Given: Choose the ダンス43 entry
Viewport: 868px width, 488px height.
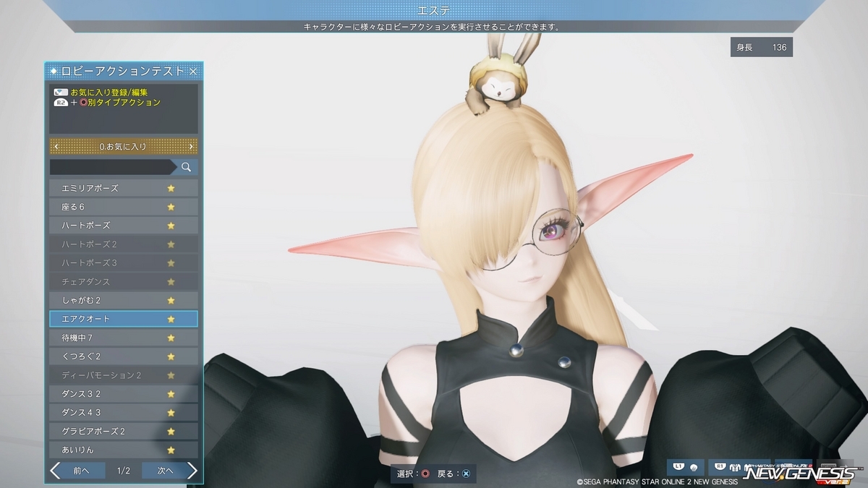Looking at the screenshot, I should [123, 413].
